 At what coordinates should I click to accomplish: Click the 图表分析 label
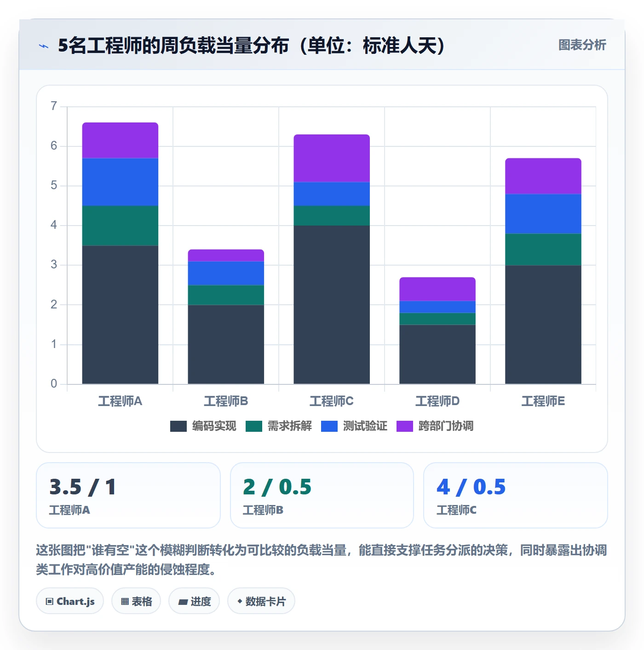582,45
